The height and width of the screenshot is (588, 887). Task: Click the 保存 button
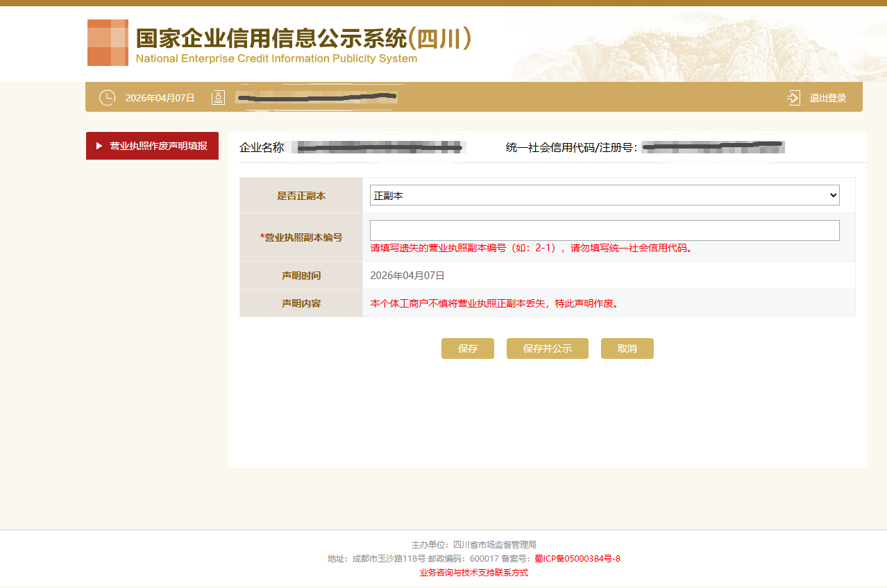coord(468,348)
